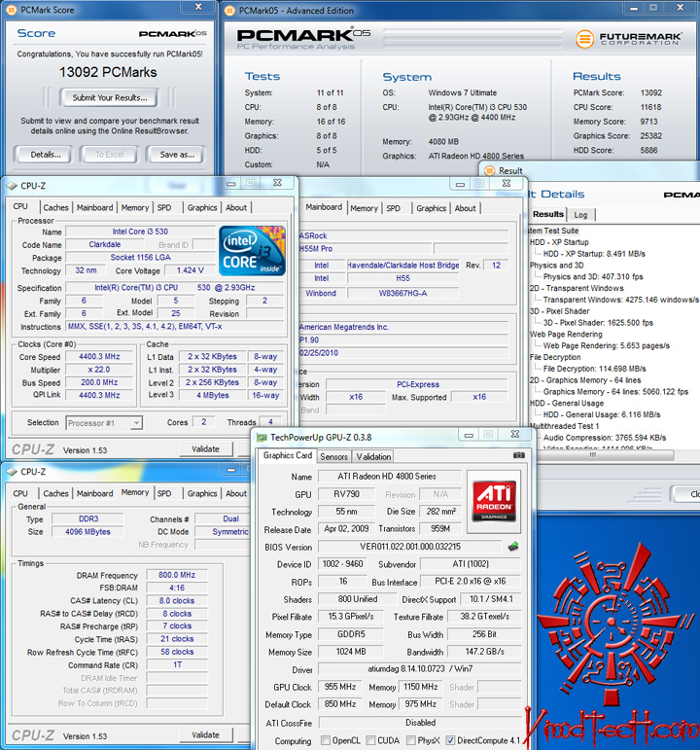Enable the CUDA checkbox
Viewport: 700px width, 750px height.
(370, 740)
